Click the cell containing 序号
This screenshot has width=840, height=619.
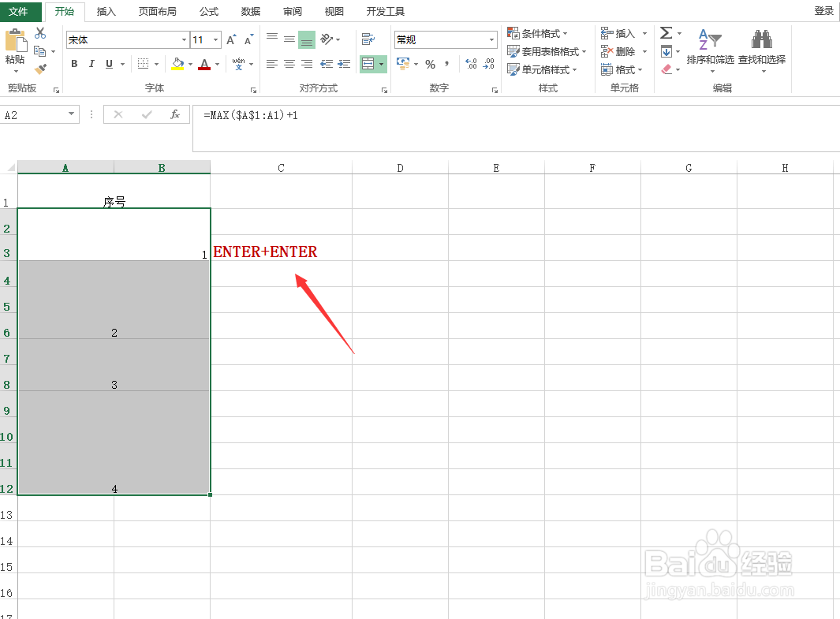coord(114,191)
